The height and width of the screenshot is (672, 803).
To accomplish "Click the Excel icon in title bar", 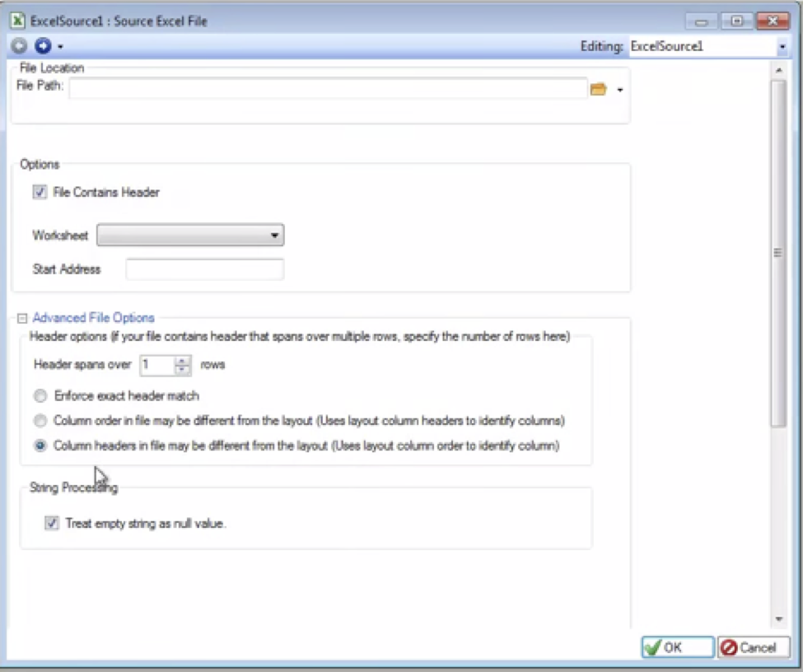I will pos(17,21).
